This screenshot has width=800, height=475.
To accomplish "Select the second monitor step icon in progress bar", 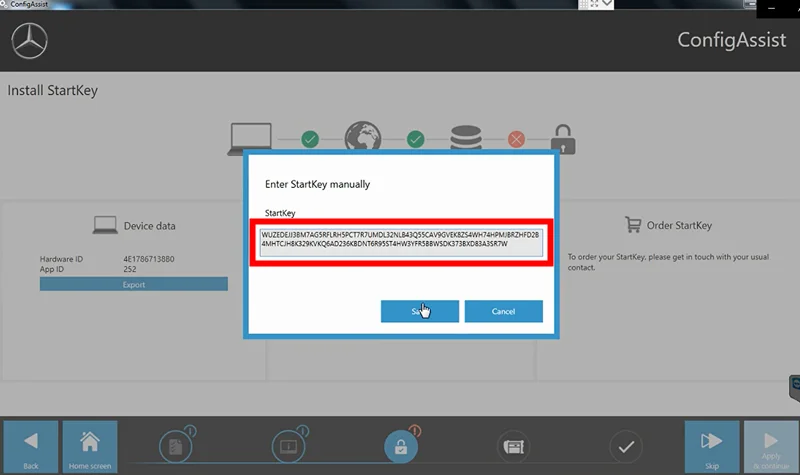I will coord(288,447).
